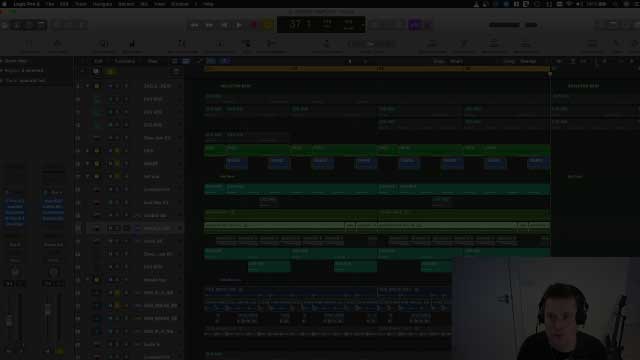Open the Edit dropdown above track list
Viewport: 640px width, 360px height.
point(98,61)
